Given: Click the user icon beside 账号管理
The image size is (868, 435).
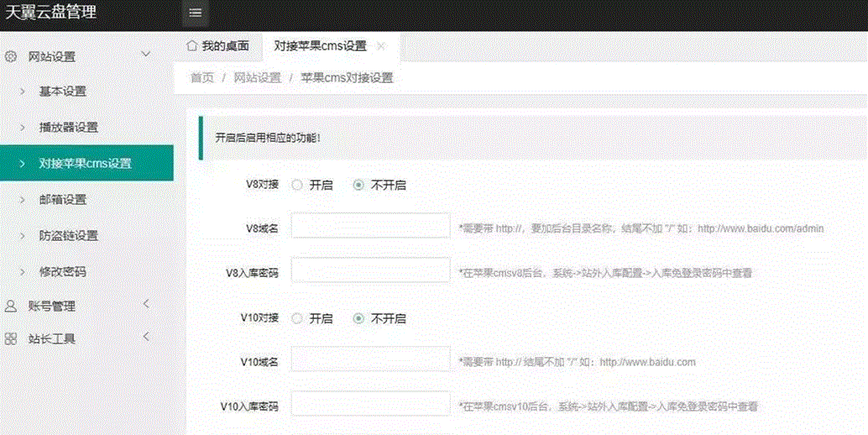Looking at the screenshot, I should [11, 306].
